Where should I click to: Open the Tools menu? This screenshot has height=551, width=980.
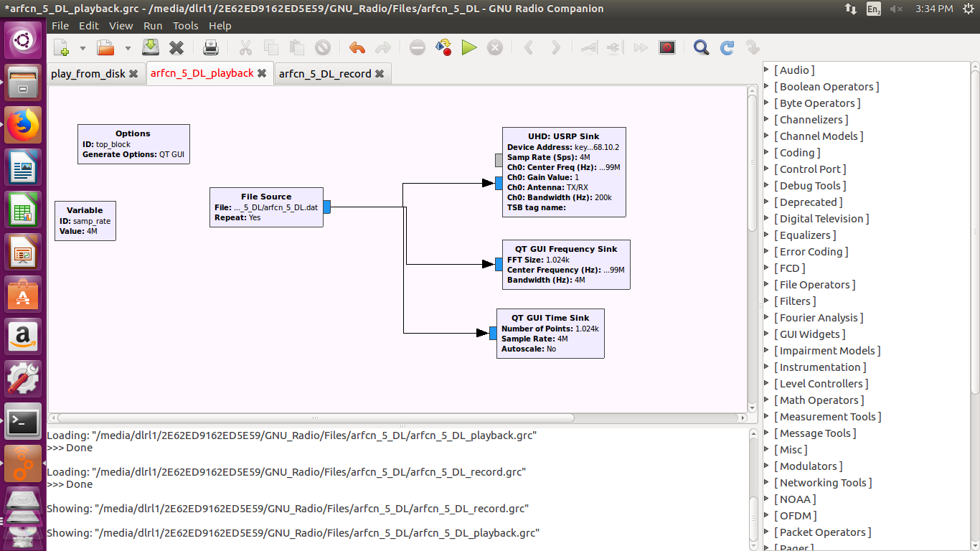tap(186, 26)
